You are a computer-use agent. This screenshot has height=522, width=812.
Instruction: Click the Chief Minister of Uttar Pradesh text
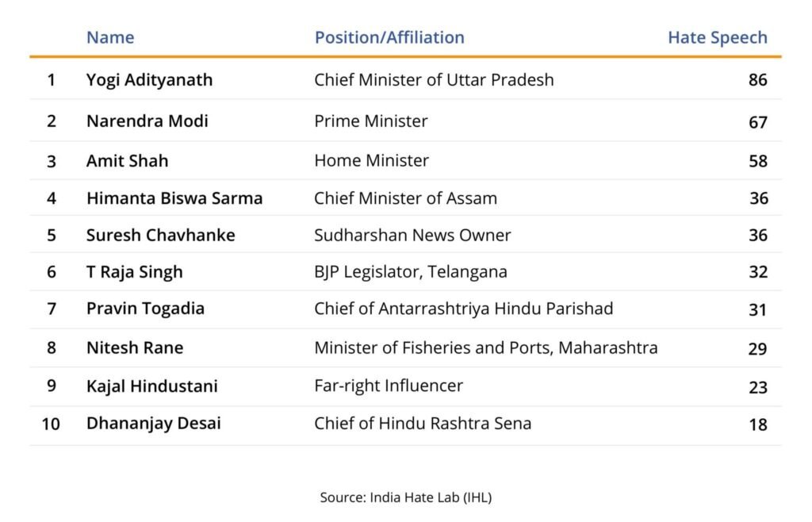click(x=434, y=80)
